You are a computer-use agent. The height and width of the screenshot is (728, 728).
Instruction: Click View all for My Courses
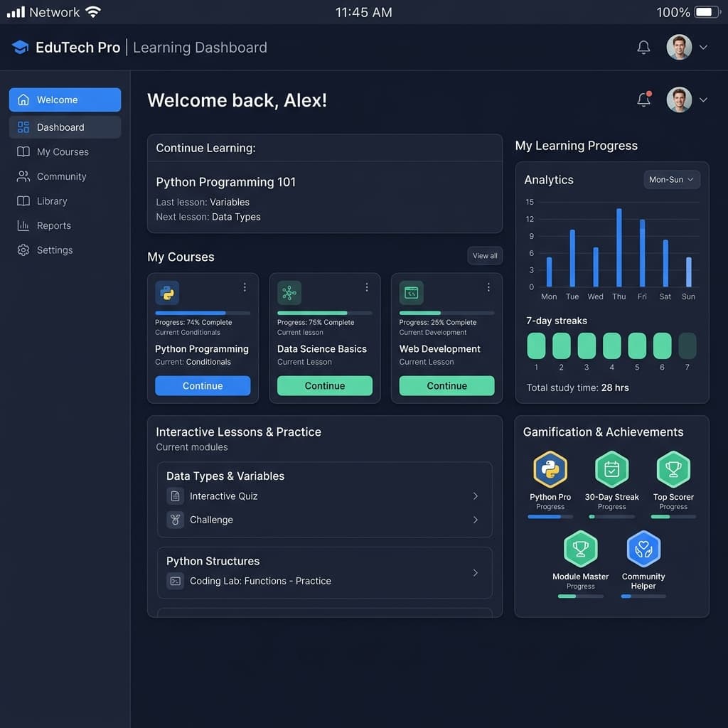485,256
